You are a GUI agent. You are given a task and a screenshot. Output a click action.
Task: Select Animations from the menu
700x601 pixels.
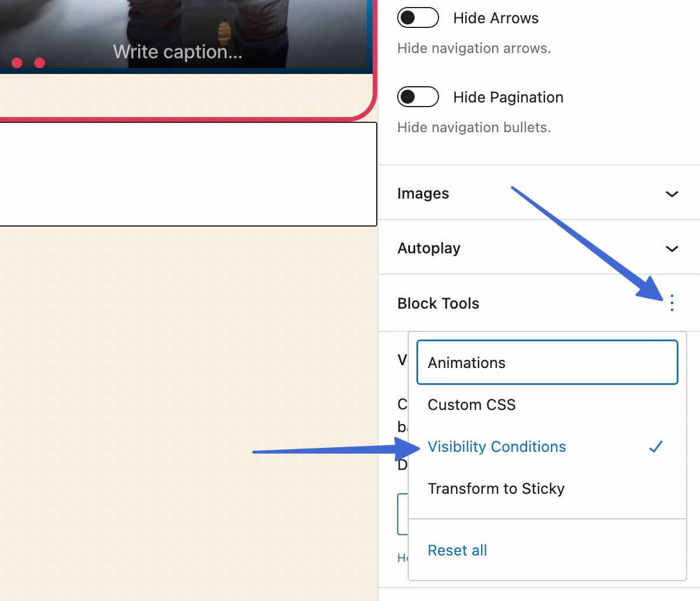coord(466,362)
